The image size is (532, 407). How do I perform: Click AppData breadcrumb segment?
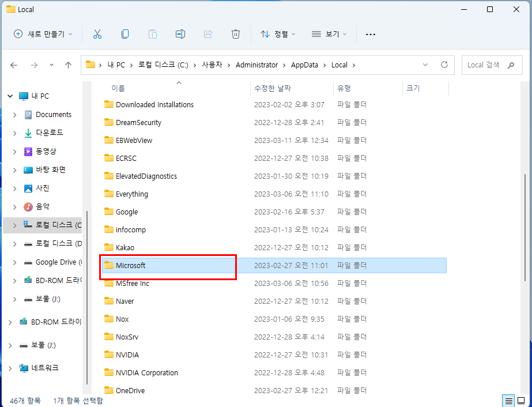click(304, 65)
